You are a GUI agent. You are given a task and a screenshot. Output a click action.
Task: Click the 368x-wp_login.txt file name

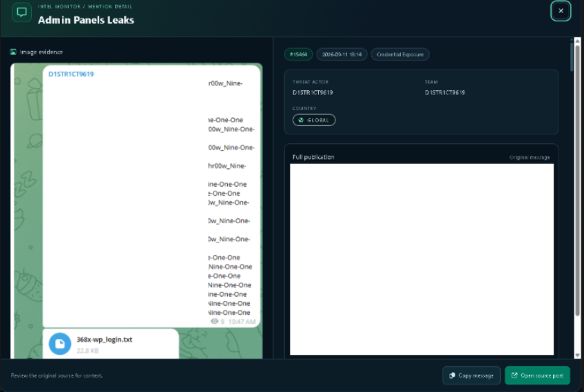coord(104,340)
